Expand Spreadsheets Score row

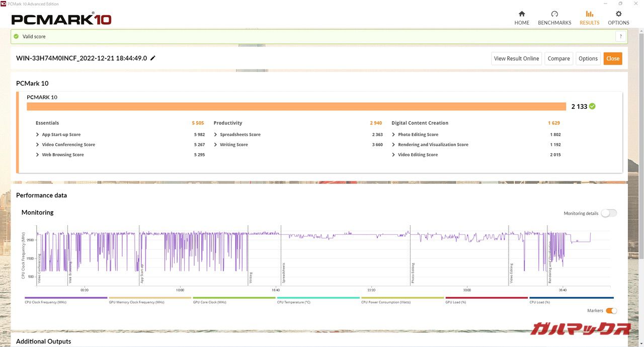click(215, 134)
